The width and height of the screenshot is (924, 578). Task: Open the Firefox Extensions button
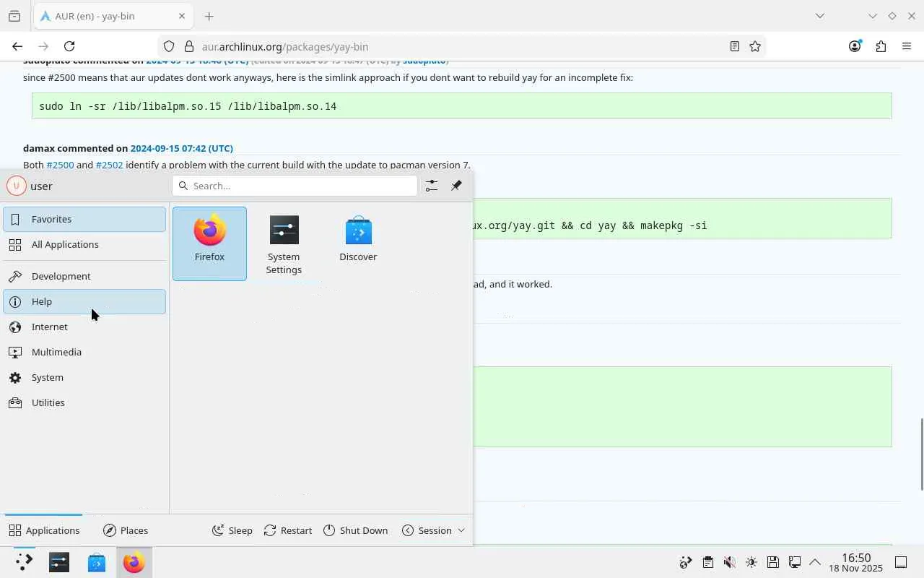[x=881, y=46]
